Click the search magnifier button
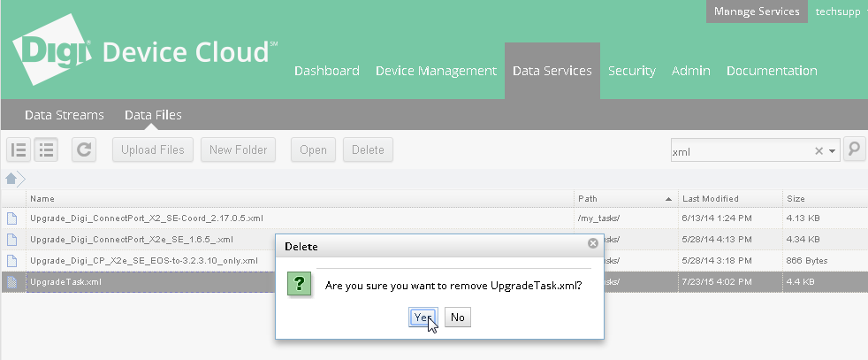Viewport: 868px width, 360px height. coord(854,149)
